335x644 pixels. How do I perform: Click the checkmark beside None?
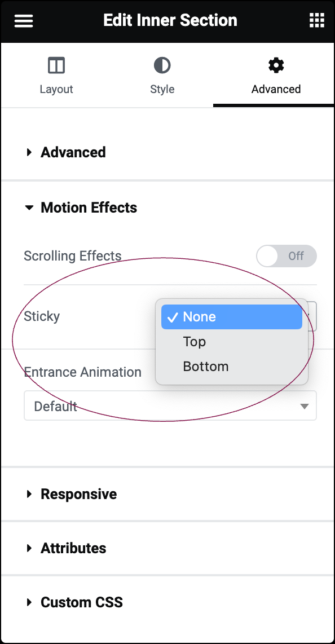[172, 316]
